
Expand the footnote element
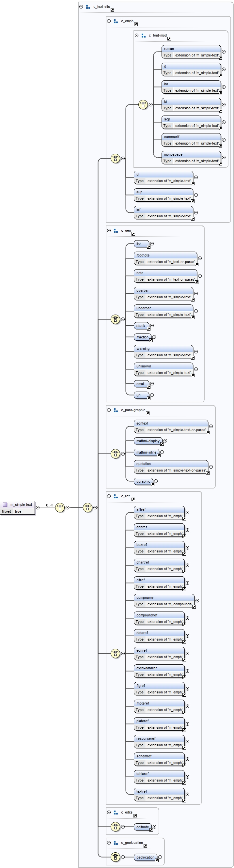coord(200,258)
